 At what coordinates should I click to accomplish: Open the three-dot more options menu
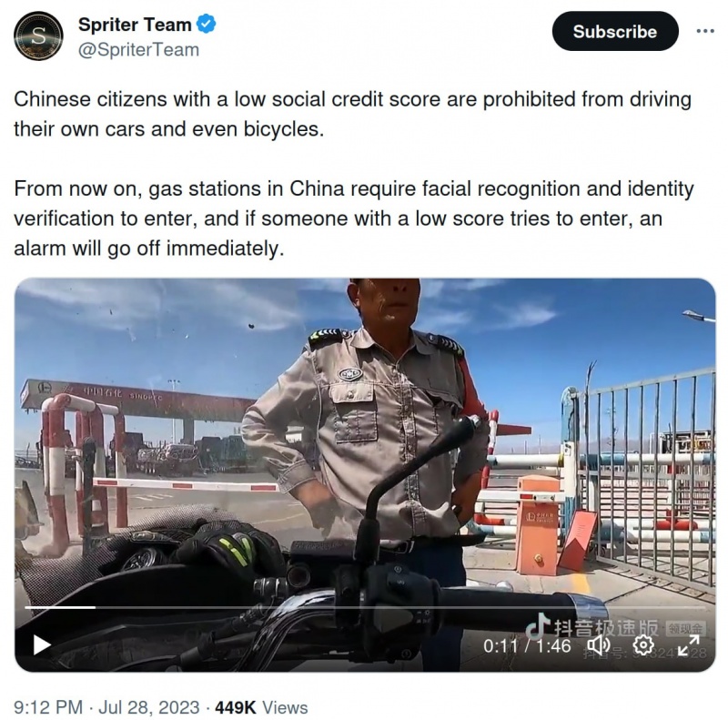tap(705, 31)
